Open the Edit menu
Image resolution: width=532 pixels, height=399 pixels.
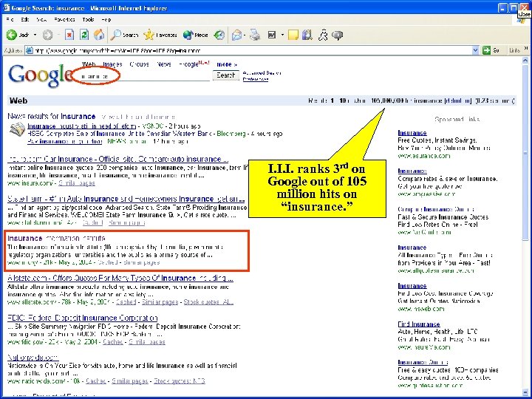[25, 20]
